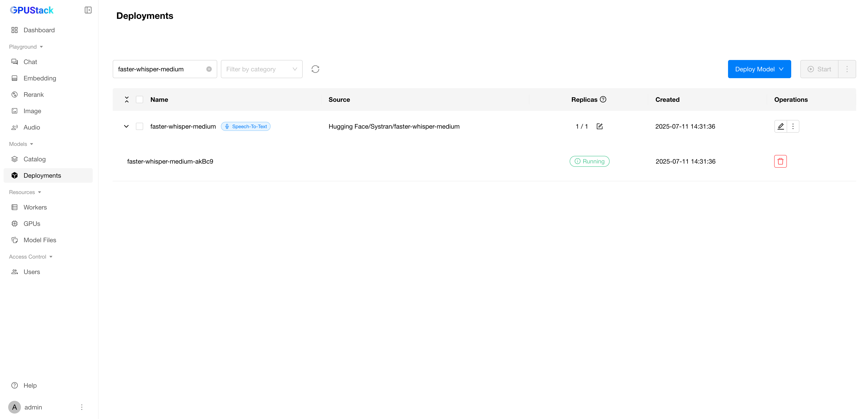Click the refresh deployments icon
Viewport: 868px width, 419px height.
315,69
